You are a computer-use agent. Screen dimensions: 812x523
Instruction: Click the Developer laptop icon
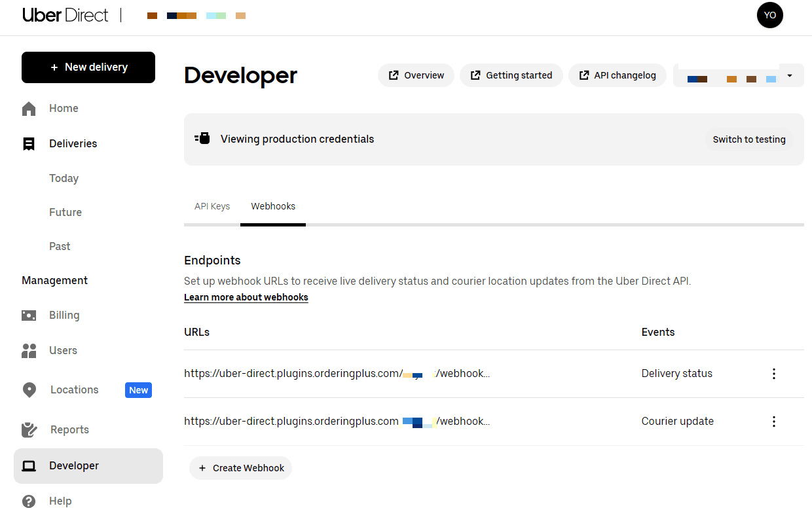(x=29, y=466)
